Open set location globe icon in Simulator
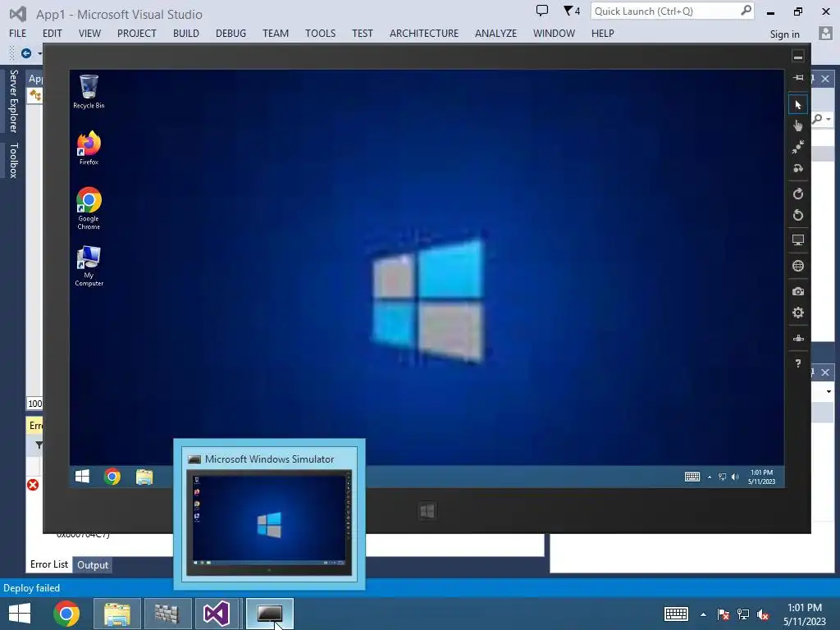This screenshot has height=630, width=840. pos(797,266)
